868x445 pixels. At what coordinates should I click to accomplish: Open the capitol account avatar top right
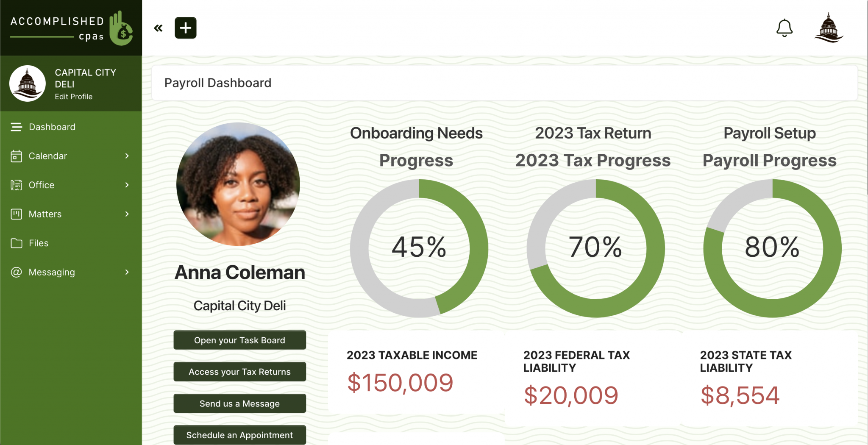(x=829, y=28)
